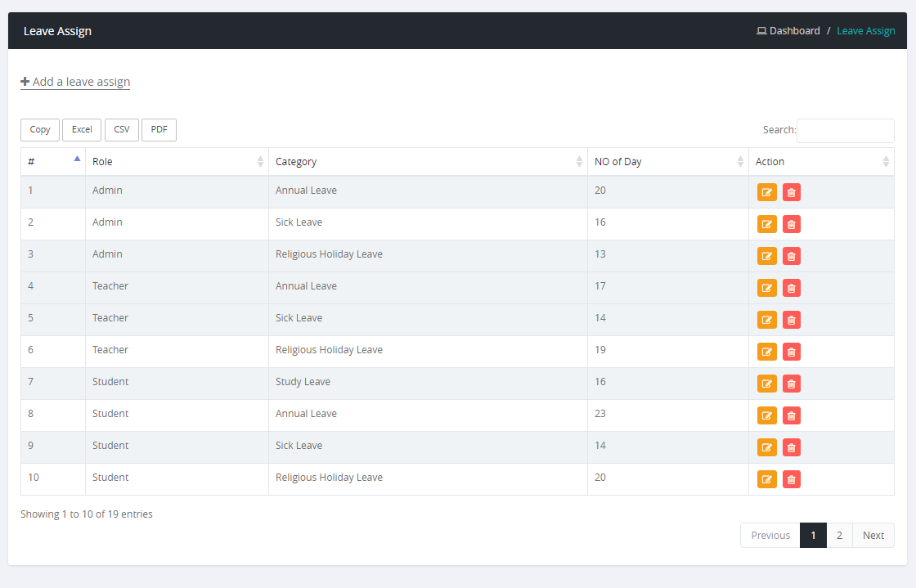Viewport: 916px width, 588px height.
Task: Sort table by Category column
Action: tap(428, 162)
